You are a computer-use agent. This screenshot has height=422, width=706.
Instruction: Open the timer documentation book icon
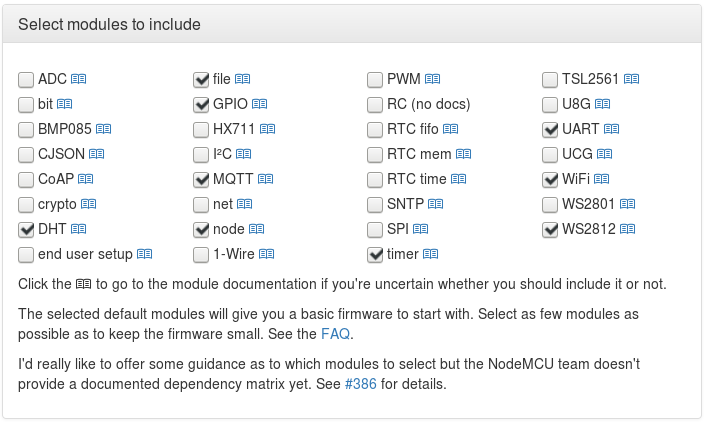(x=431, y=254)
